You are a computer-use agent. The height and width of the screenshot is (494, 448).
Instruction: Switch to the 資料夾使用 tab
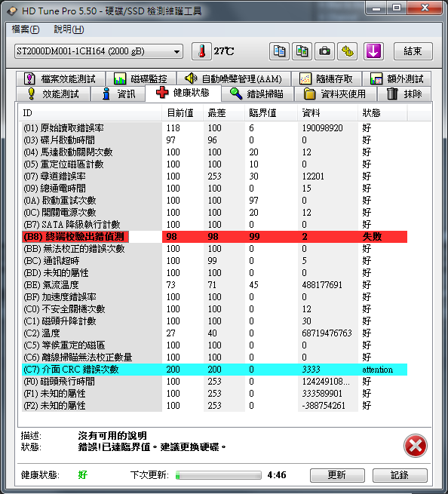(x=335, y=94)
